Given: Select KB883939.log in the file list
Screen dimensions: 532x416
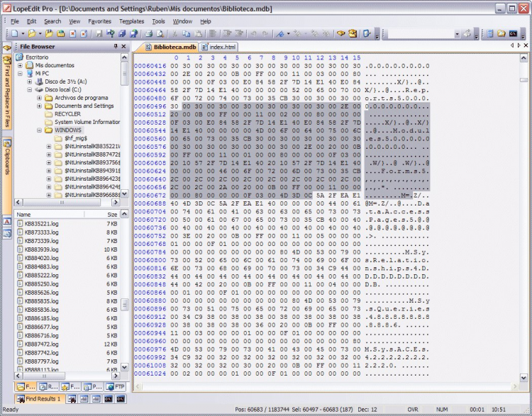Looking at the screenshot, I should tap(42, 249).
